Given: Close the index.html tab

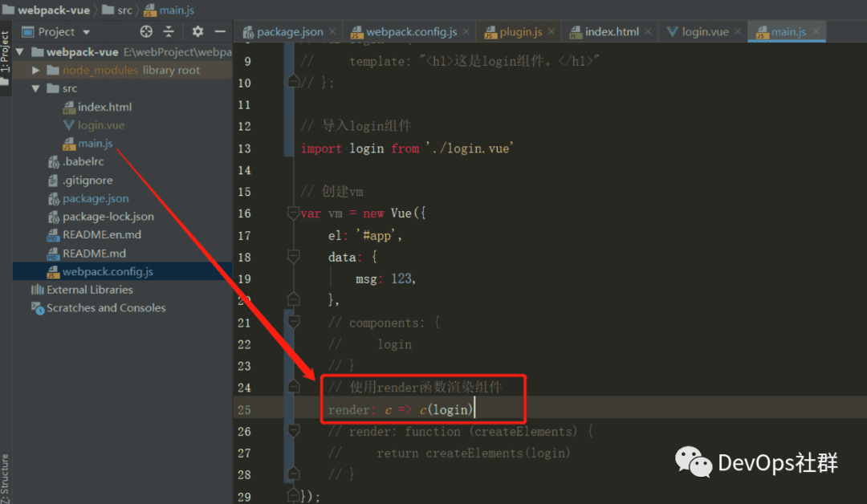Looking at the screenshot, I should (648, 32).
